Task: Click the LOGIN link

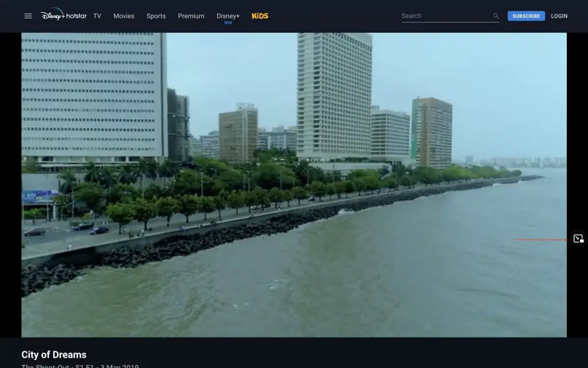Action: (x=559, y=16)
